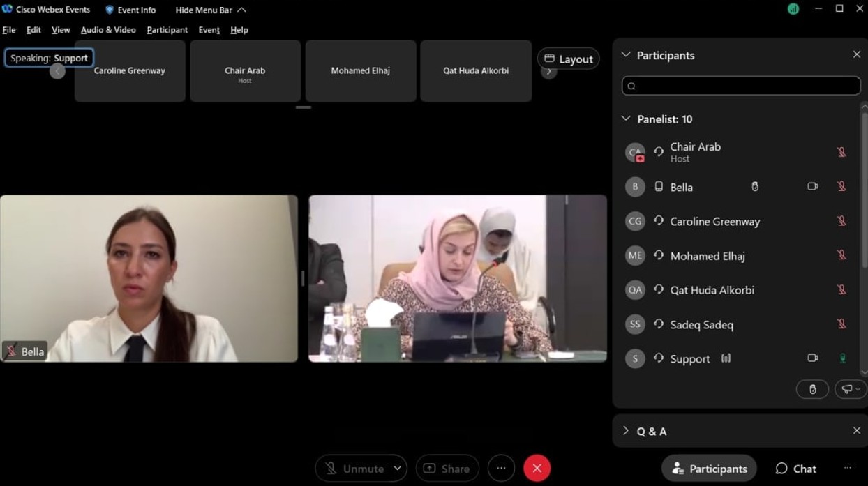Viewport: 868px width, 486px height.
Task: Open the Help menu
Action: (239, 30)
